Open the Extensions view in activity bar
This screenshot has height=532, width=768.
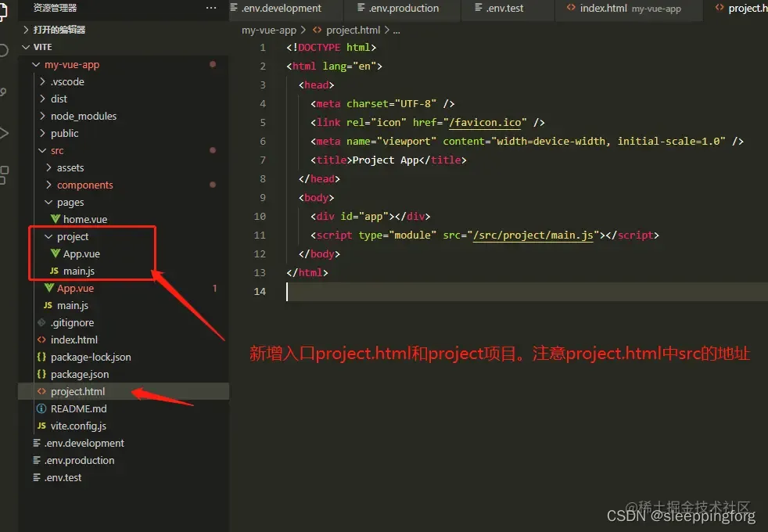click(x=4, y=175)
